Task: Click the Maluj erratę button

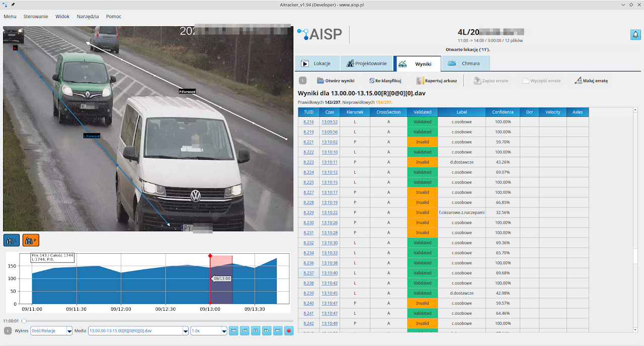Action: coord(592,81)
